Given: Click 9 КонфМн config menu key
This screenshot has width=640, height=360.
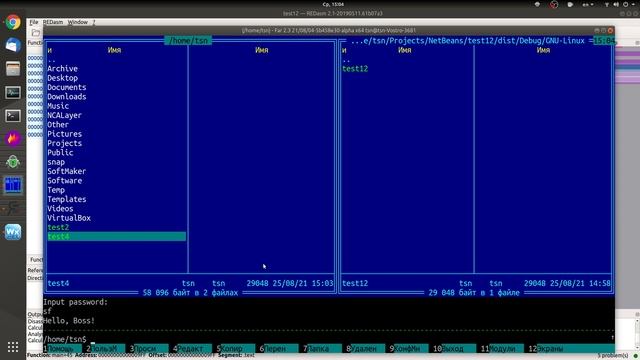Looking at the screenshot, I should [x=409, y=349].
